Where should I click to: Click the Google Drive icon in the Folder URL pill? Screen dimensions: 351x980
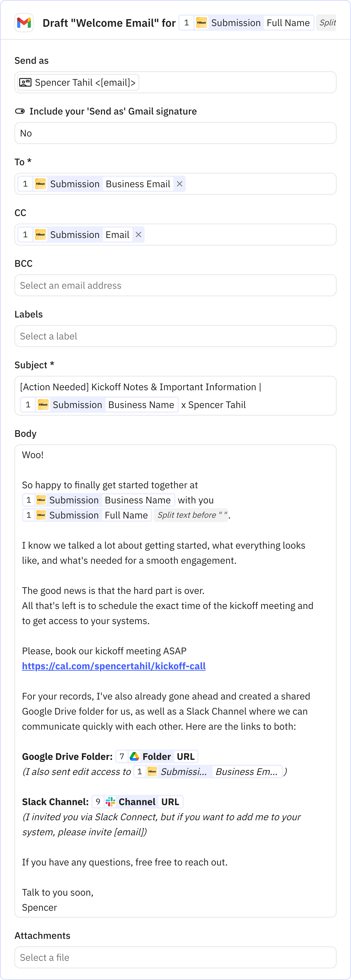click(135, 756)
